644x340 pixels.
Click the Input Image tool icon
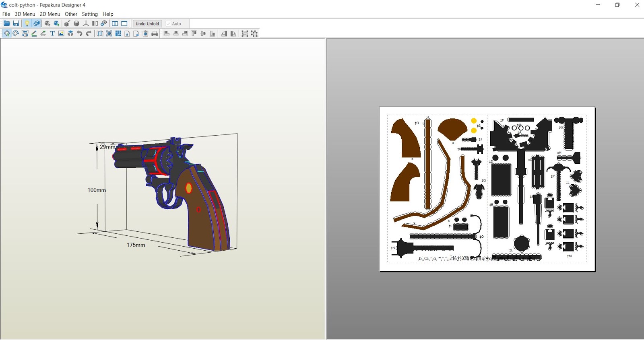pyautogui.click(x=61, y=33)
